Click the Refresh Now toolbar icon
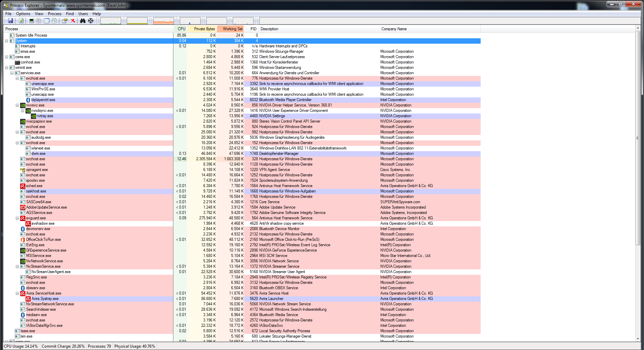Viewport: 644px width, 350px height. [x=21, y=21]
